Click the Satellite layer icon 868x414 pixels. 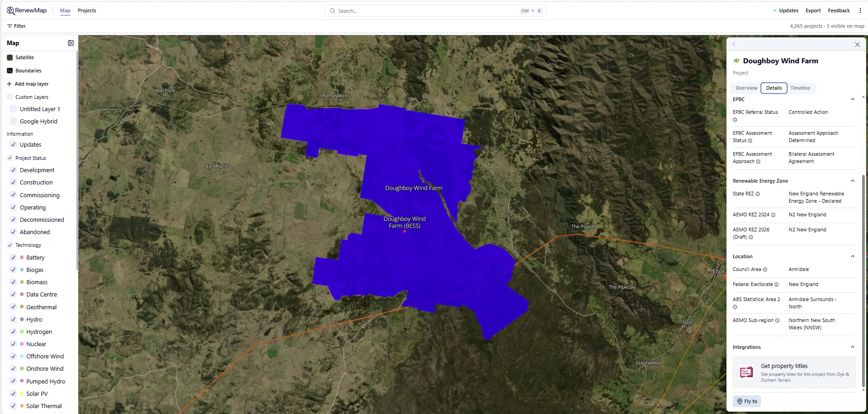pos(10,57)
